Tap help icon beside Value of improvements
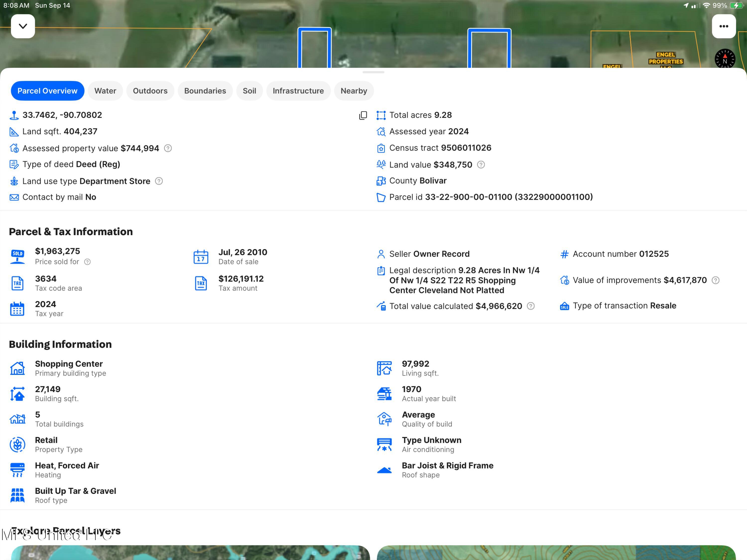The width and height of the screenshot is (747, 560). click(716, 280)
